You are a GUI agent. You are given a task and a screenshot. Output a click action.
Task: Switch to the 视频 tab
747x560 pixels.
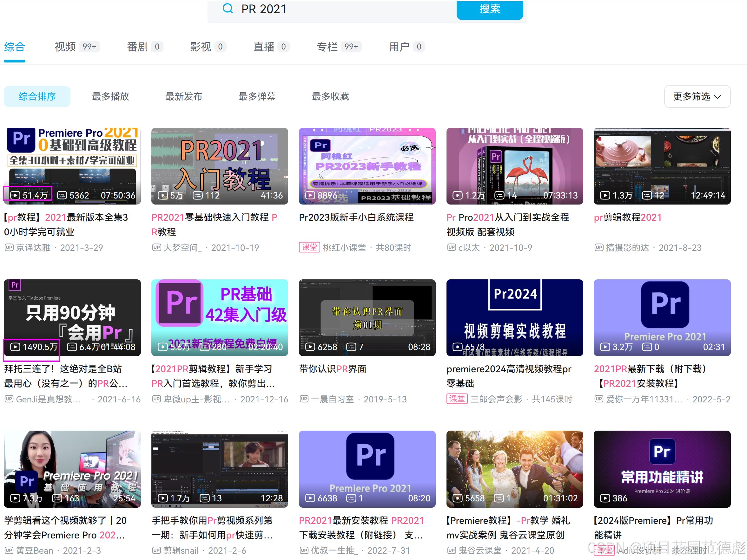[x=65, y=47]
